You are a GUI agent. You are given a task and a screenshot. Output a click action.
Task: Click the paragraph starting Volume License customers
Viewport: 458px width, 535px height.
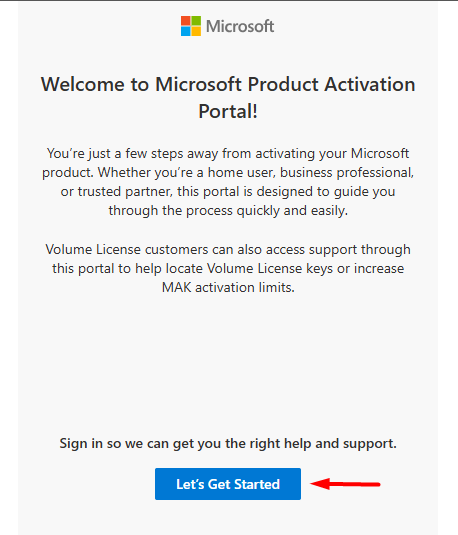pos(228,268)
